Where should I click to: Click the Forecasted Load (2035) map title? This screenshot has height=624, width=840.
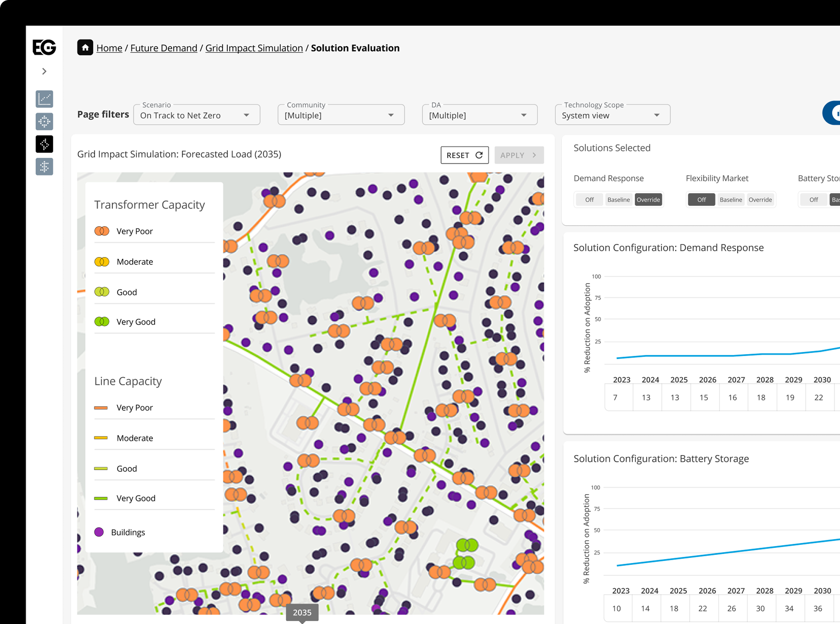click(179, 154)
